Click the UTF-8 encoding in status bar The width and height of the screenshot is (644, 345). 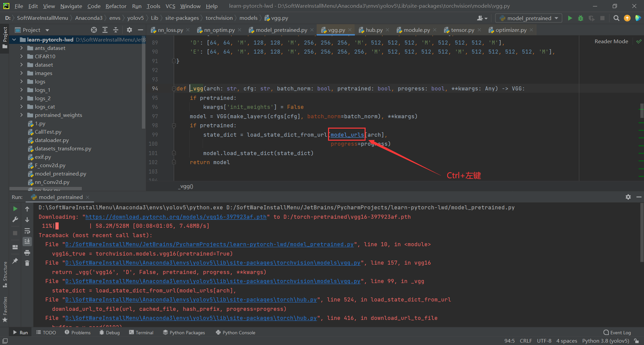(544, 341)
